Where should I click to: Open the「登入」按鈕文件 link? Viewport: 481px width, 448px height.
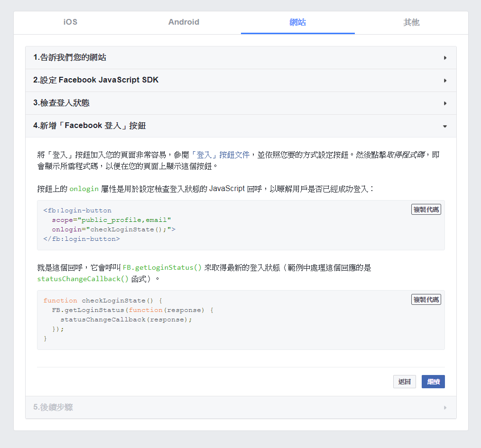click(221, 155)
